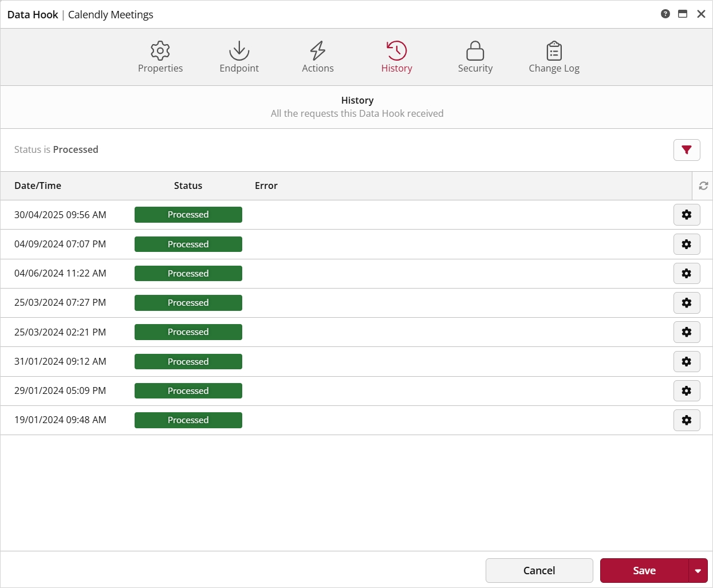Save the data hook
This screenshot has width=713, height=588.
(x=644, y=571)
